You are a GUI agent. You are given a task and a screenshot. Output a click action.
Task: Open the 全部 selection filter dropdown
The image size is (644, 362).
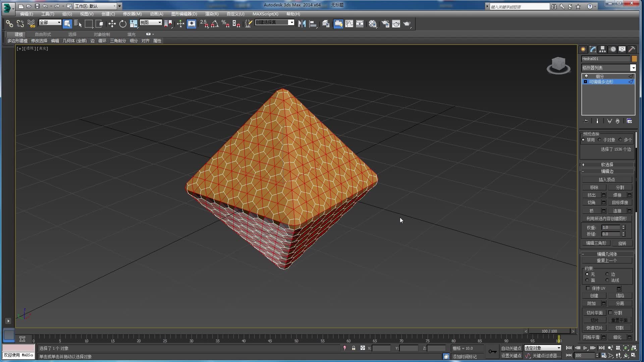coord(59,23)
